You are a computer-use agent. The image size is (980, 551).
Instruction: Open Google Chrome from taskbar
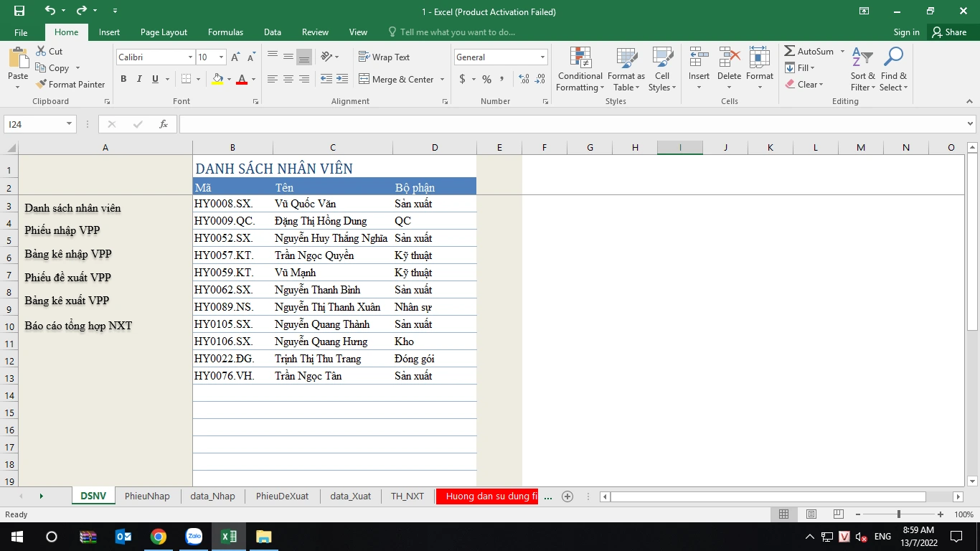click(x=159, y=537)
